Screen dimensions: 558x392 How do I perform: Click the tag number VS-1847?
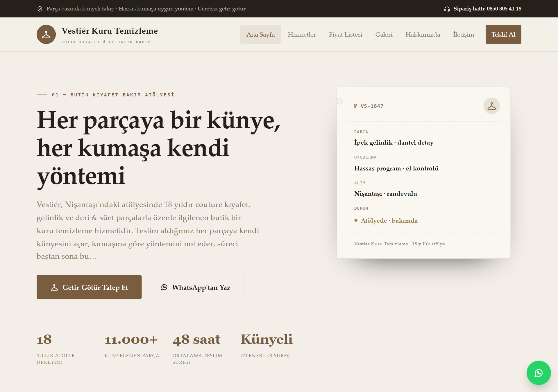click(369, 106)
